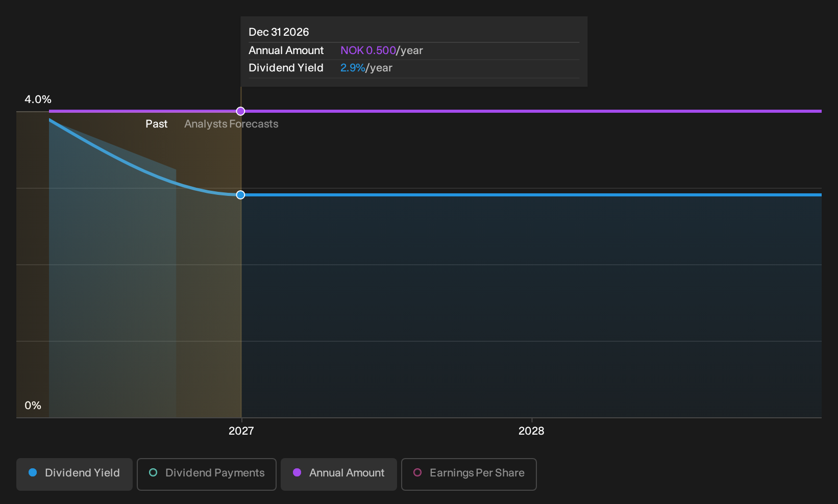The width and height of the screenshot is (838, 504).
Task: Click the NOK 0.500 value in tooltip
Action: (x=368, y=51)
